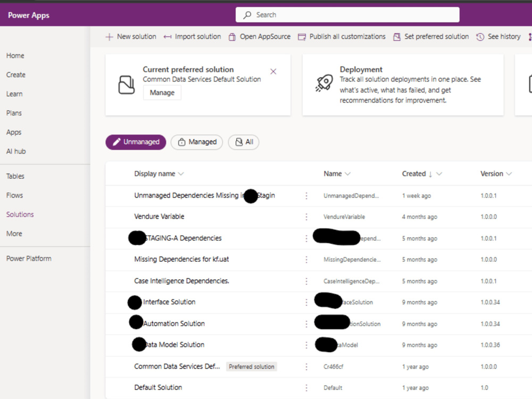Viewport: 532px width, 399px height.
Task: Click the Open AppSource bag icon
Action: (232, 37)
